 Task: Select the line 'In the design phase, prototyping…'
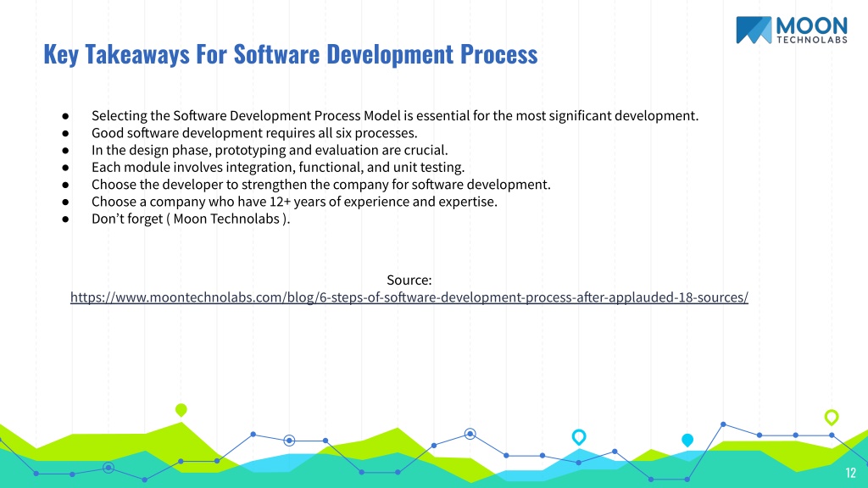270,150
